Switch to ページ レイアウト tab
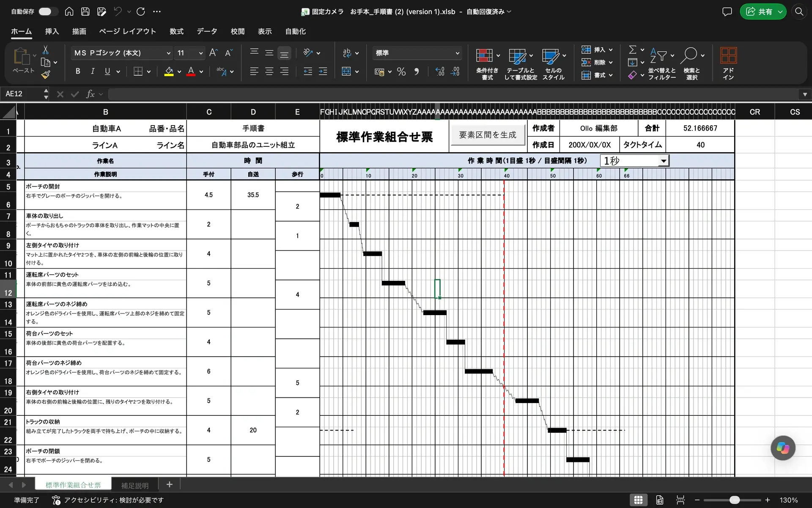 [127, 31]
